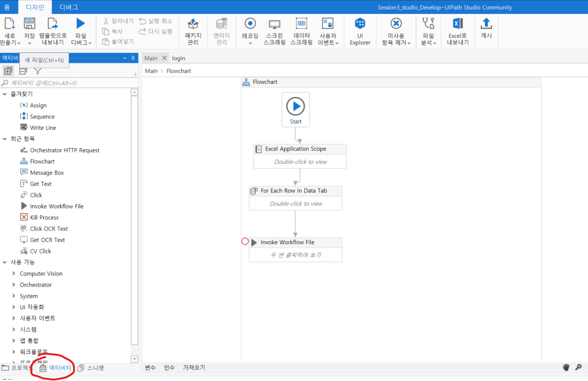Image resolution: width=588 pixels, height=381 pixels.
Task: Click Copy (복사) in the ribbon
Action: pos(113,31)
